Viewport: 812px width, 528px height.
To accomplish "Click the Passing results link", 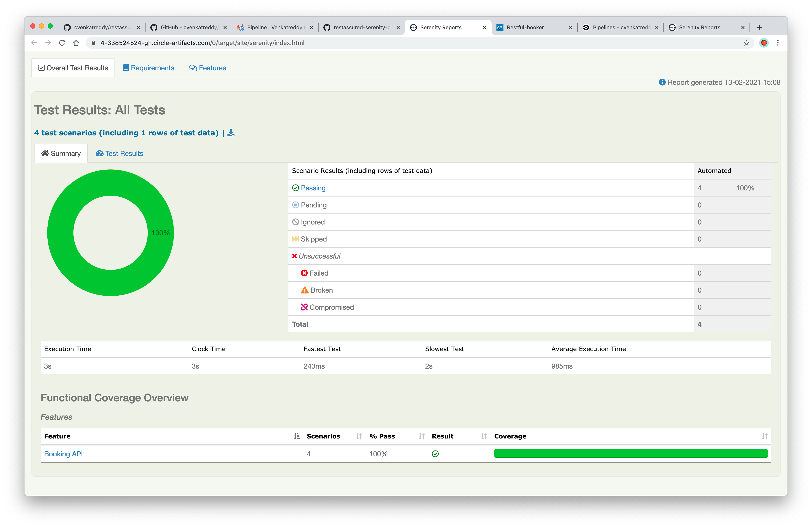I will click(x=313, y=188).
